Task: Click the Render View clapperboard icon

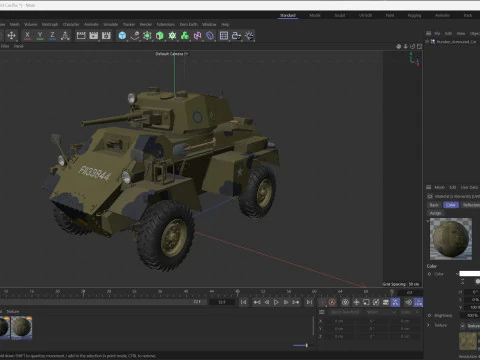Action: pos(81,36)
